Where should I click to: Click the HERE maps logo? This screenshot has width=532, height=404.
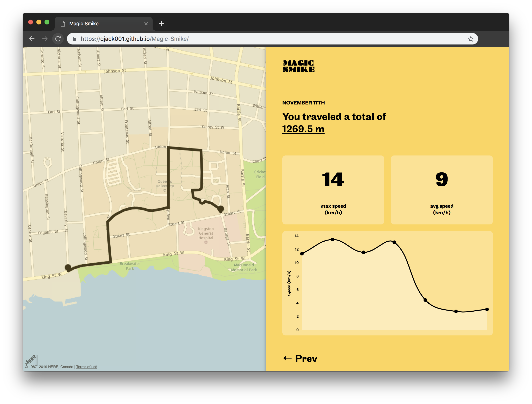31,360
